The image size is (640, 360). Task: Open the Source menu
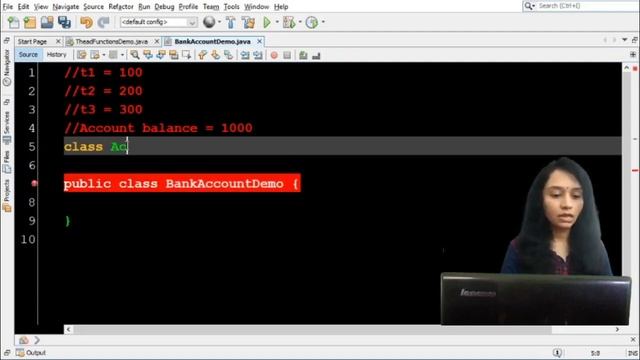tap(93, 7)
